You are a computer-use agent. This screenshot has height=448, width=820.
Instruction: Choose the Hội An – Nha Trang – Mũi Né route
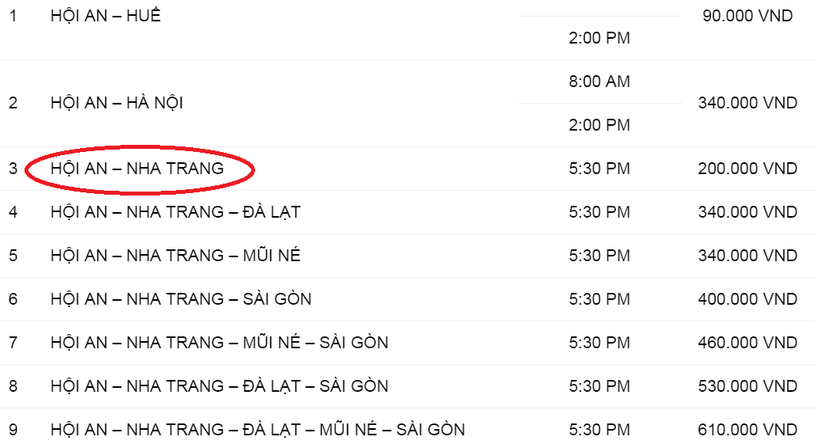pos(175,256)
